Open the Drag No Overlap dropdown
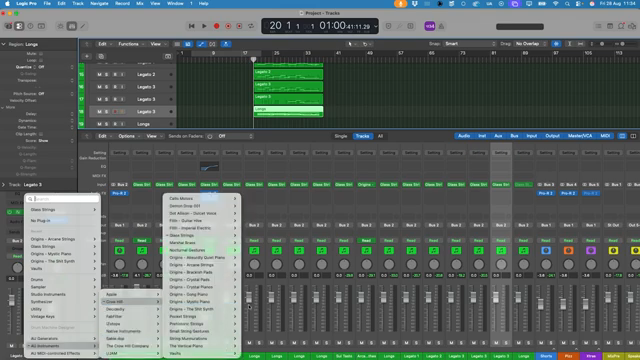The height and width of the screenshot is (360, 640). [x=530, y=44]
